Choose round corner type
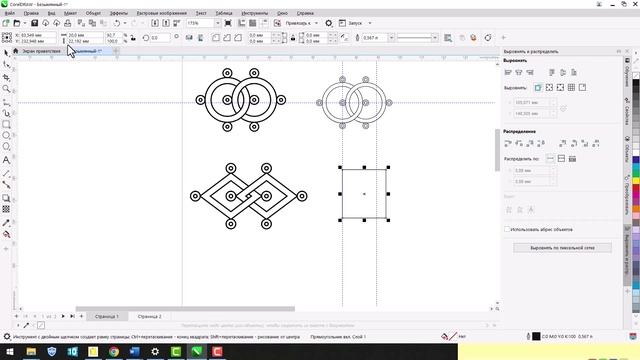This screenshot has height=360, width=640. click(216, 38)
